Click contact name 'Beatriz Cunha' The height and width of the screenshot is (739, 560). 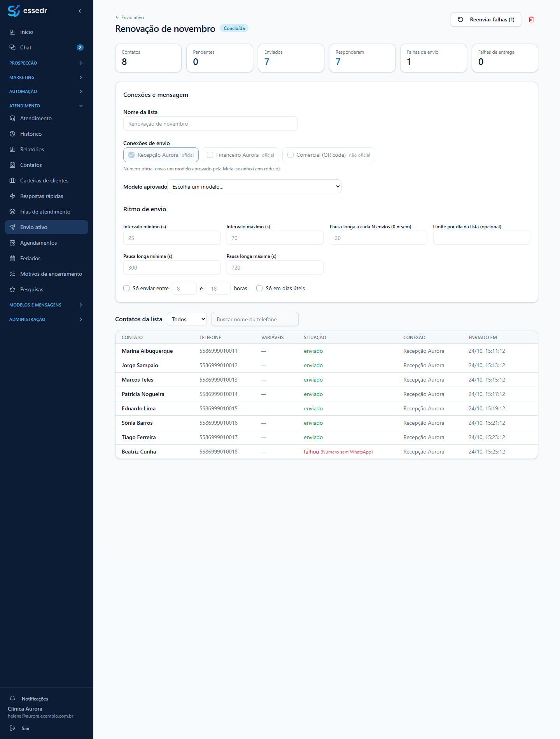coord(139,452)
